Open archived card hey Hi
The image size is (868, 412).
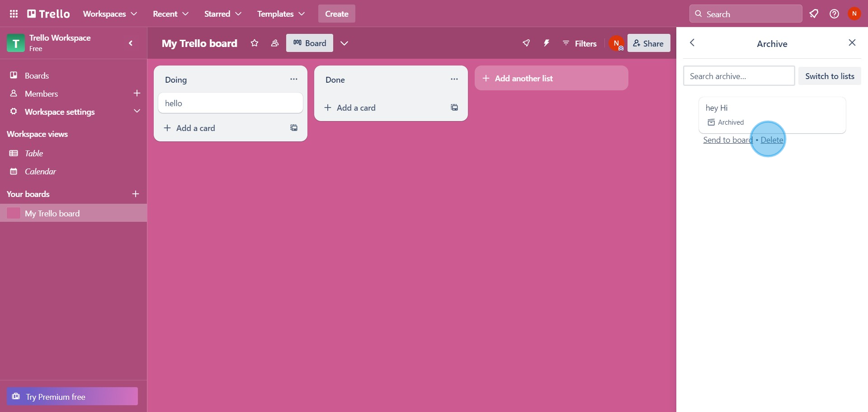click(x=772, y=115)
